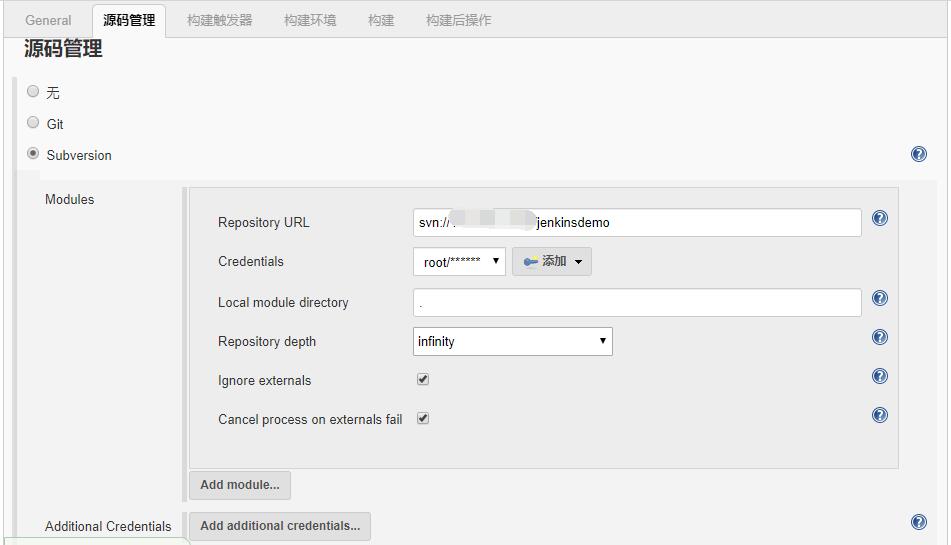Viewport: 951px width, 545px height.
Task: Open the 添加 credentials add menu
Action: click(x=551, y=261)
